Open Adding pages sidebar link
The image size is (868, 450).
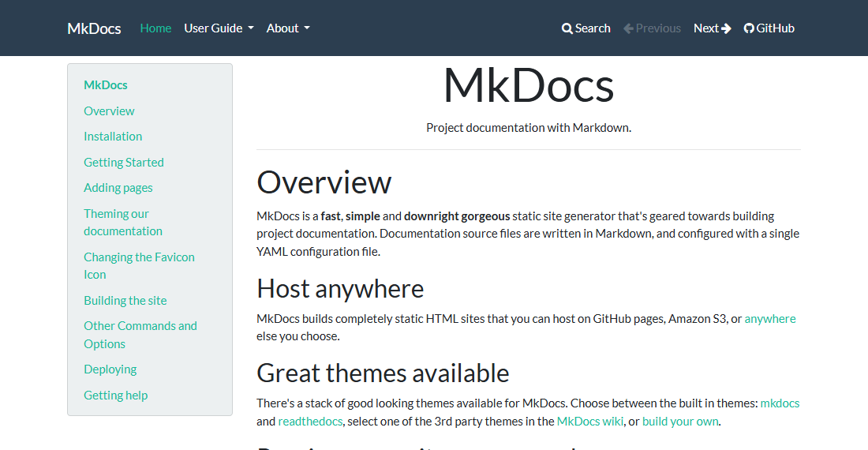tap(118, 188)
